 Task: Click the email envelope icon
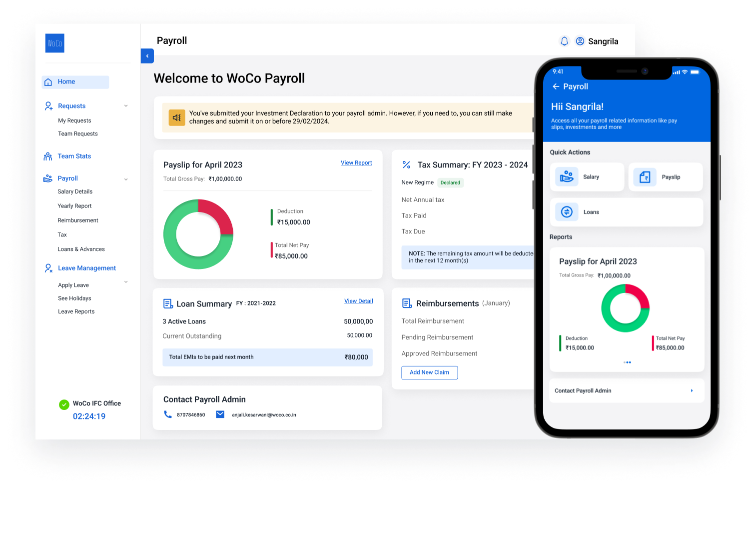pos(220,414)
